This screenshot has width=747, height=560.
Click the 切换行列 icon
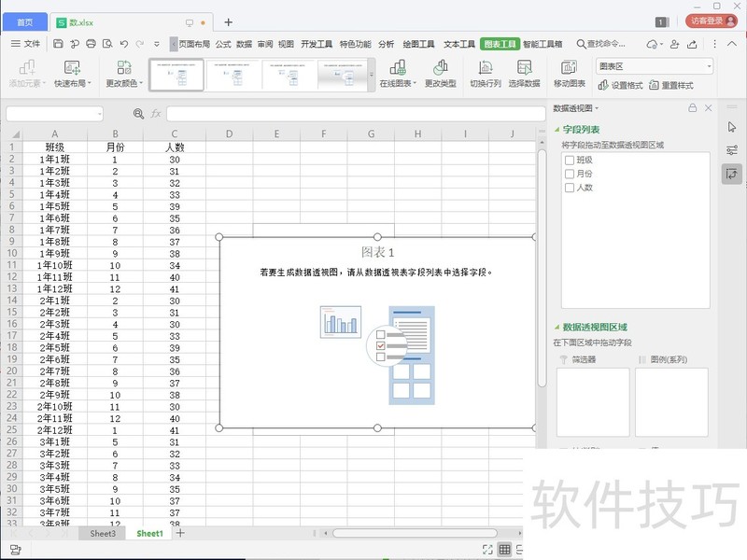tap(485, 73)
